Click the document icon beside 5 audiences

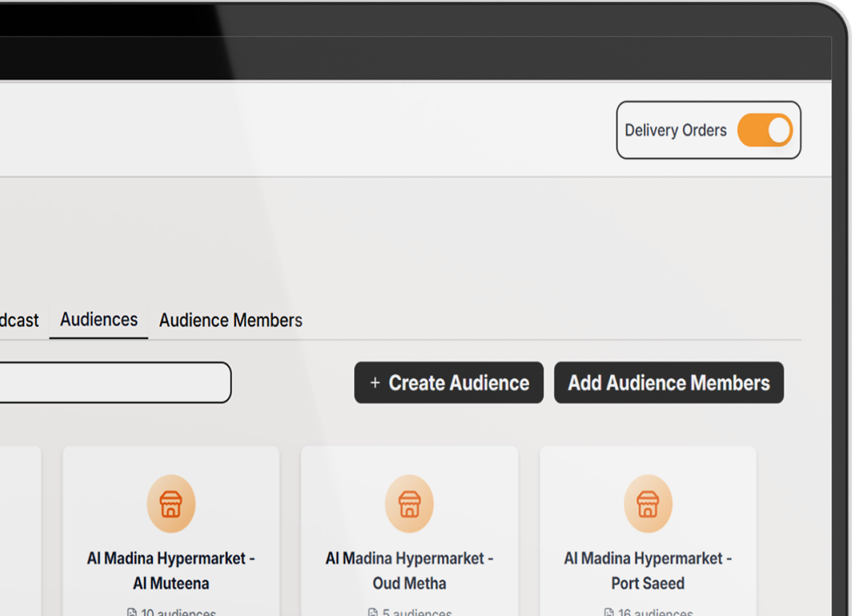coord(373,612)
